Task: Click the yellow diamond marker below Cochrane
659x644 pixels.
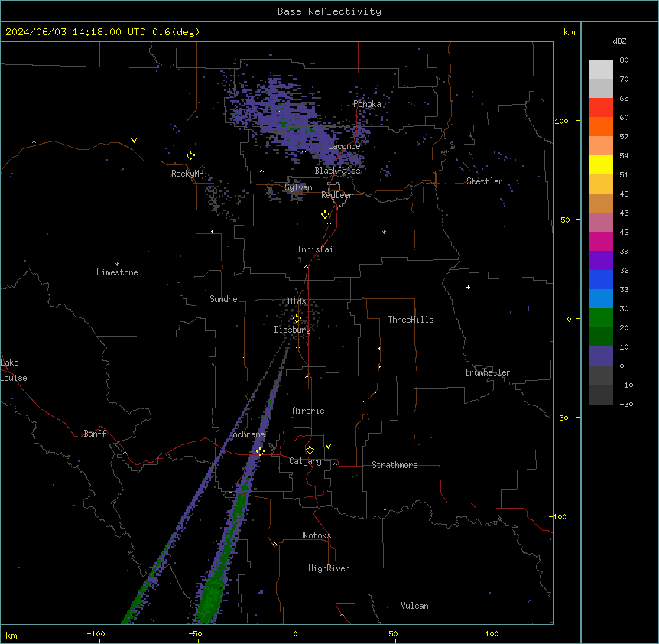Action: coord(260,452)
